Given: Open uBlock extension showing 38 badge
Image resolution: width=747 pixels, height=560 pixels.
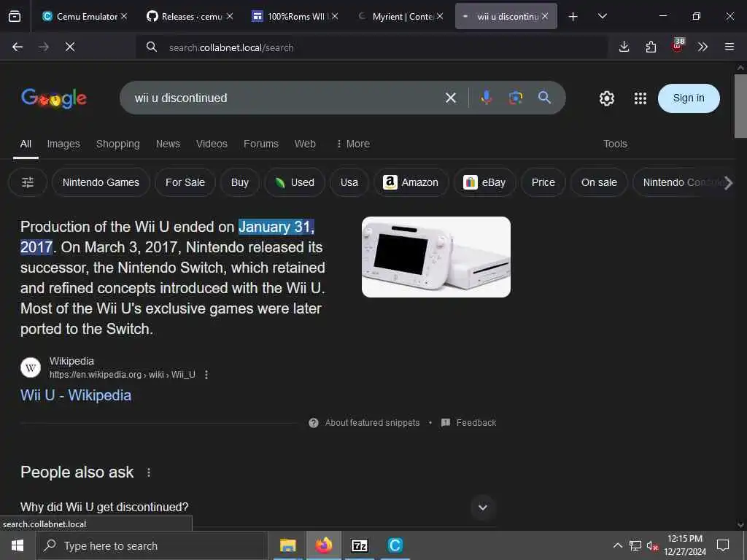Looking at the screenshot, I should tap(678, 46).
